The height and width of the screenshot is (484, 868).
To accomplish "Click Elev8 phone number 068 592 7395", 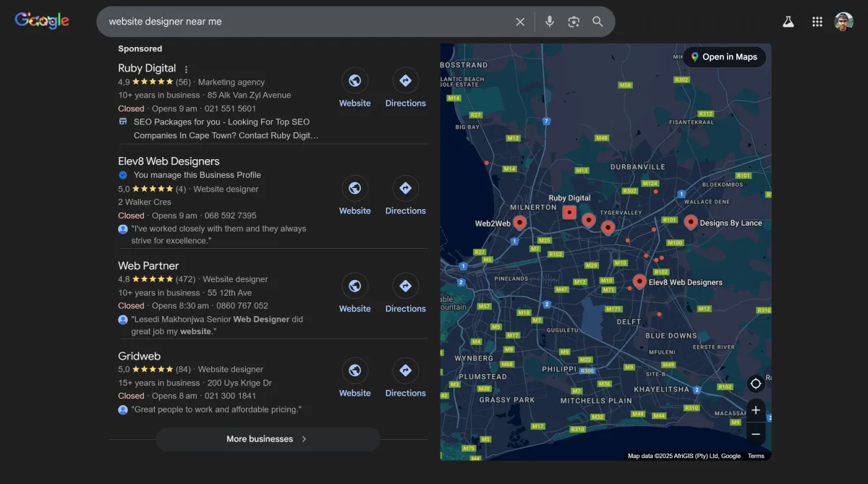I will (x=230, y=216).
